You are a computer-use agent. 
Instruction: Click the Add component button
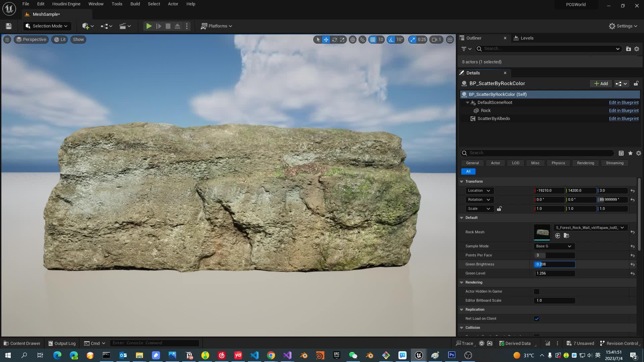click(601, 84)
